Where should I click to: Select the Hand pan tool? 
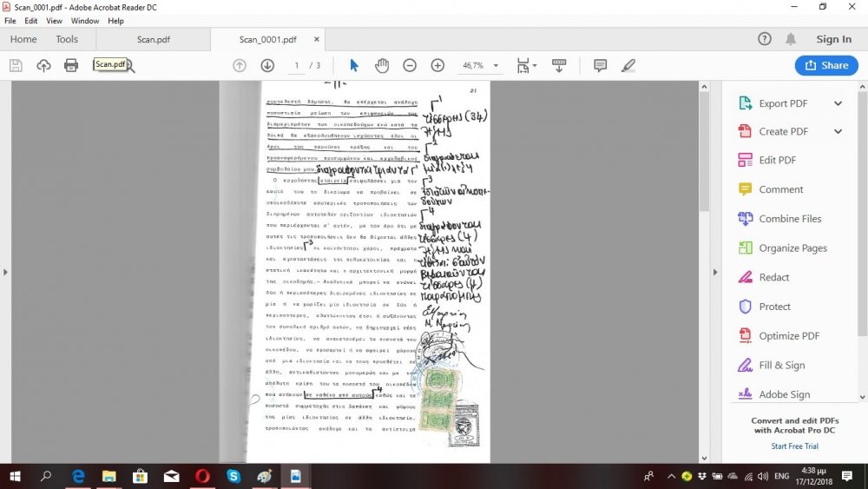(x=382, y=65)
